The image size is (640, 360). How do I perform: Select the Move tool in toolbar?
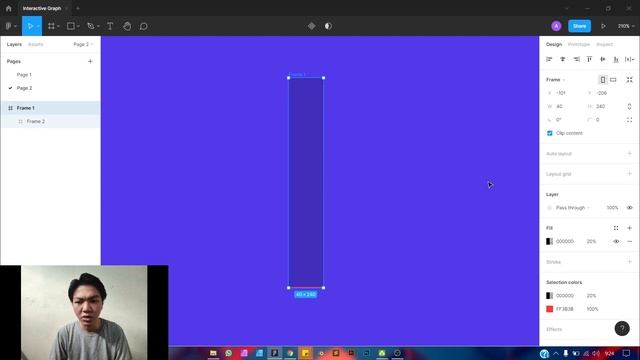pos(30,26)
